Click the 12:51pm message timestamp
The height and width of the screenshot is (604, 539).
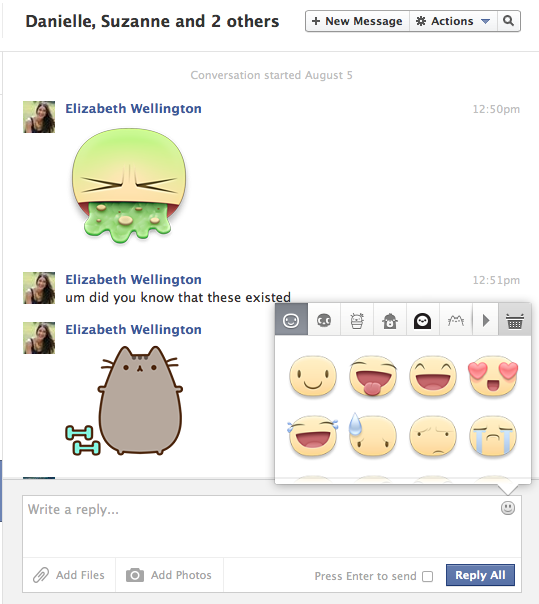click(x=496, y=280)
